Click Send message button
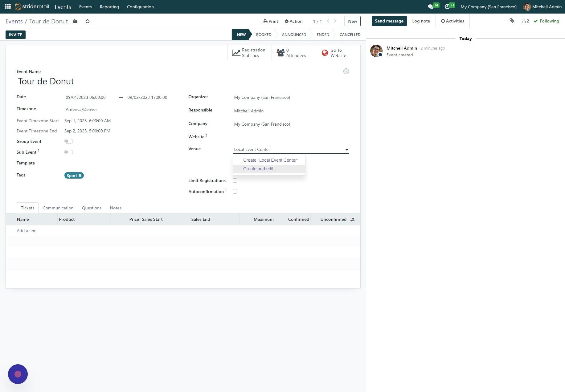The width and height of the screenshot is (565, 392). (x=389, y=21)
